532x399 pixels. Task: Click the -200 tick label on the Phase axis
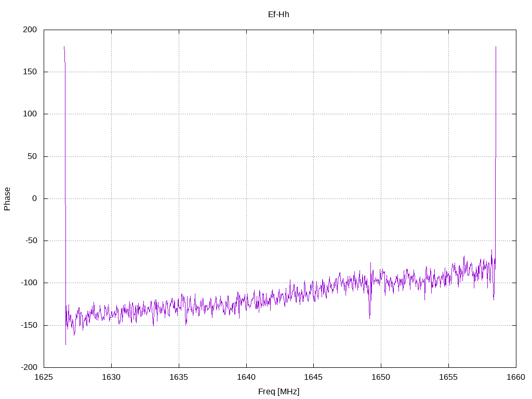(x=29, y=367)
